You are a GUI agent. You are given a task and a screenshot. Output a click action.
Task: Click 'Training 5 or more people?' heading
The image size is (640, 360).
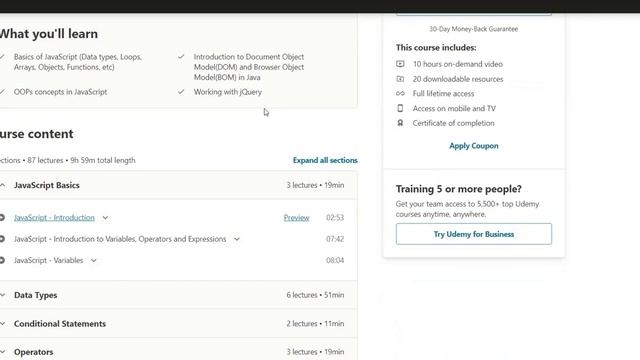click(458, 189)
